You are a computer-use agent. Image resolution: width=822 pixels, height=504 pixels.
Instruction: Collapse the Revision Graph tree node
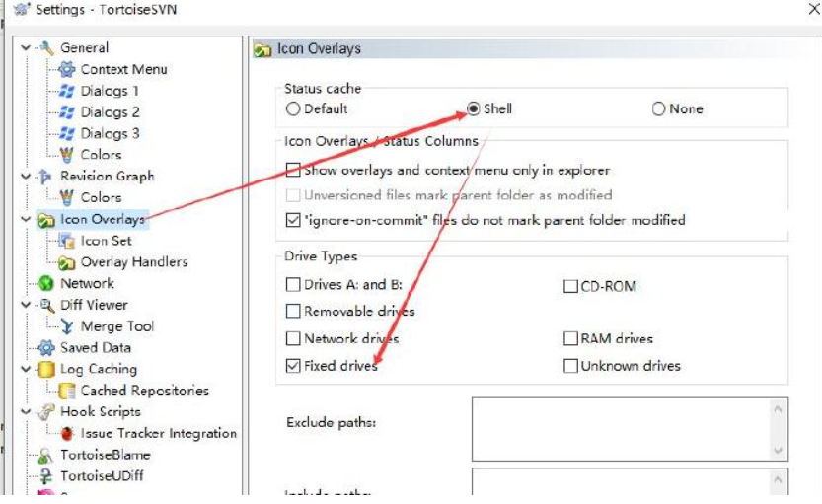pyautogui.click(x=26, y=177)
